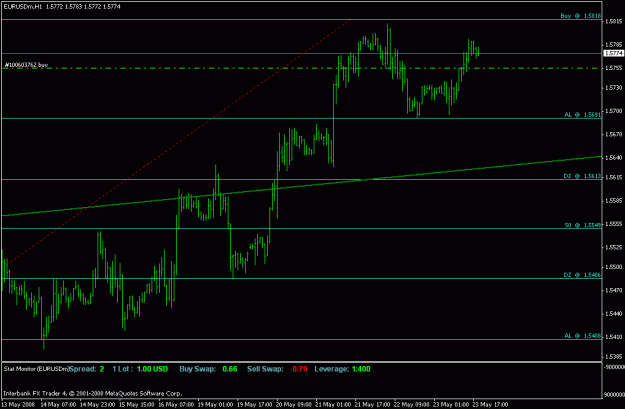Viewport: 625px width, 409px height.
Task: Click the 1.5615 price scale value
Action: coord(614,177)
